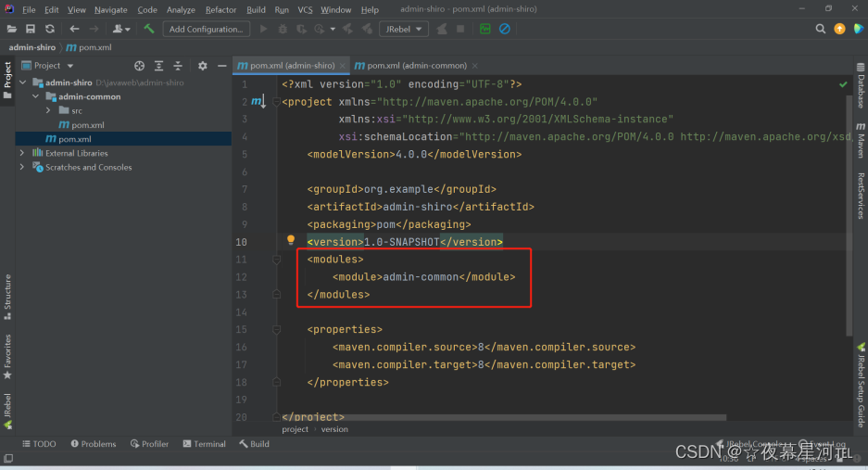
Task: Expand the External Libraries tree node
Action: tap(21, 153)
